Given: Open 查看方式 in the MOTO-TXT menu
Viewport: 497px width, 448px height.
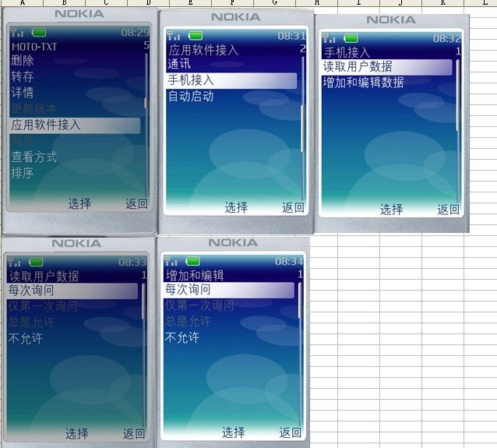Looking at the screenshot, I should pos(33,157).
